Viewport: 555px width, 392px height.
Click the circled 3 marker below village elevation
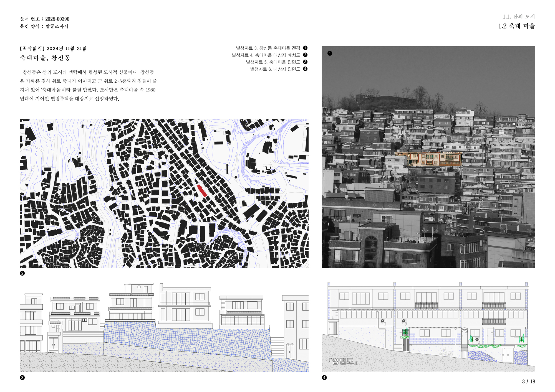point(22,378)
